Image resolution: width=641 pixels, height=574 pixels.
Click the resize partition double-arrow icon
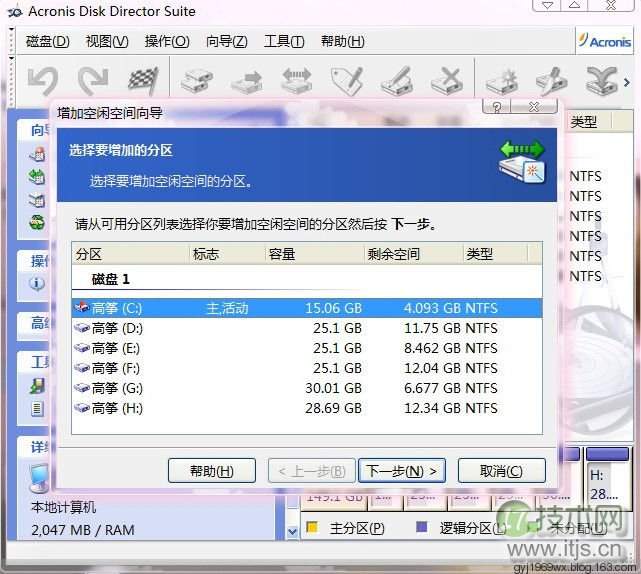point(297,80)
